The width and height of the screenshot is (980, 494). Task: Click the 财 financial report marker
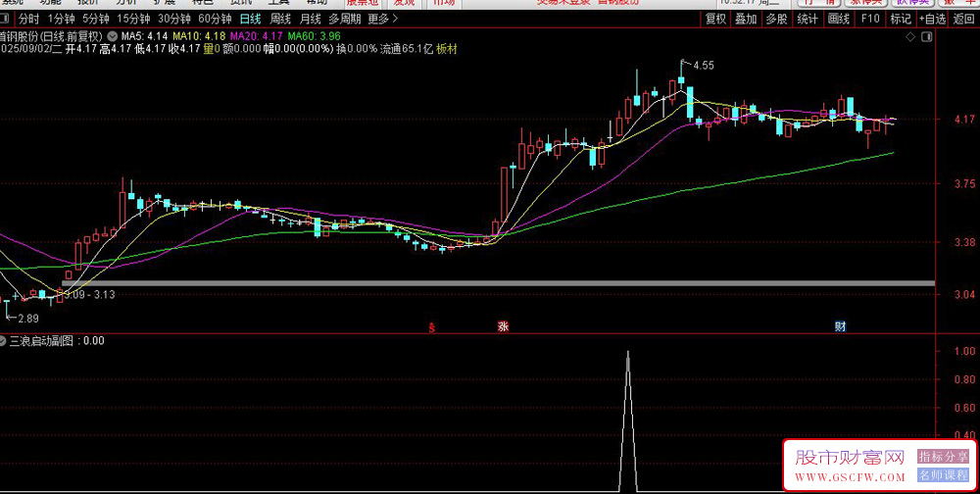[841, 326]
